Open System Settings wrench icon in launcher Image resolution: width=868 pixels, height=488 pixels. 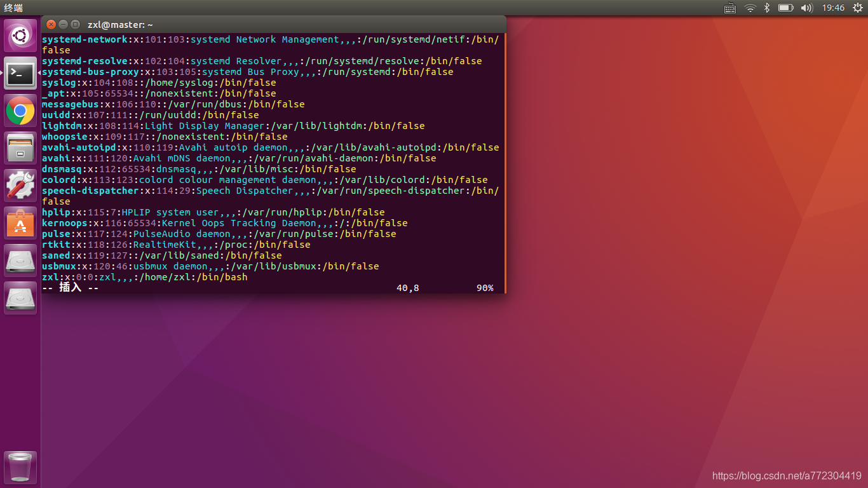tap(20, 186)
